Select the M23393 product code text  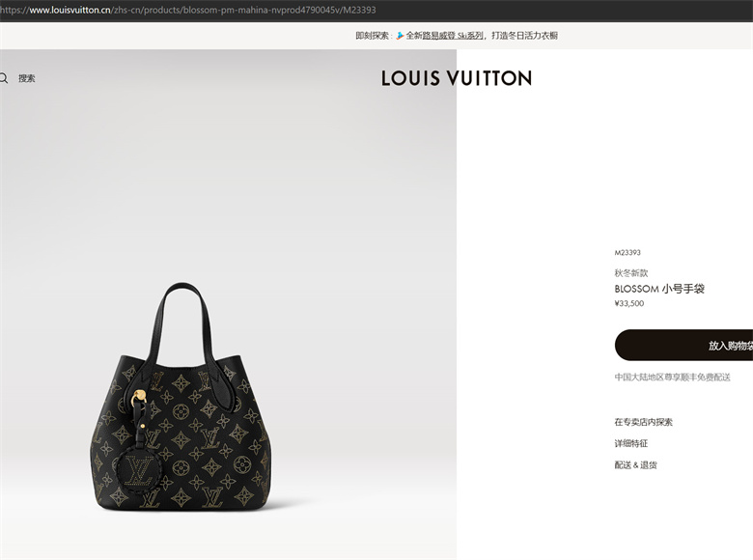tap(627, 253)
